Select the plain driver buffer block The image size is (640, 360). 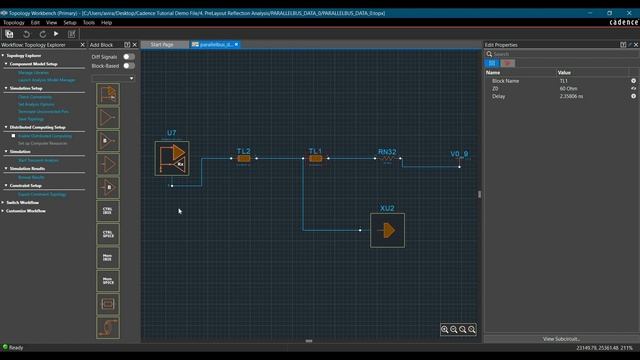(108, 118)
